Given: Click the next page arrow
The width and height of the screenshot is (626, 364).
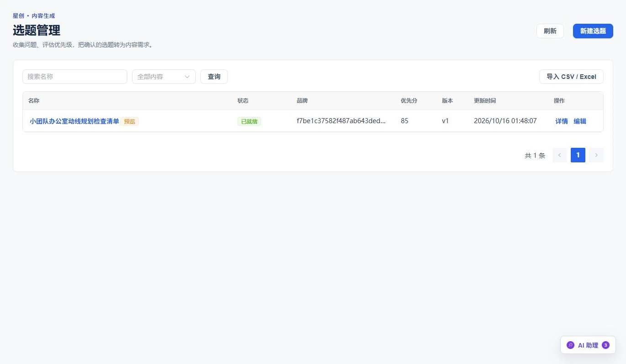Looking at the screenshot, I should [x=596, y=155].
